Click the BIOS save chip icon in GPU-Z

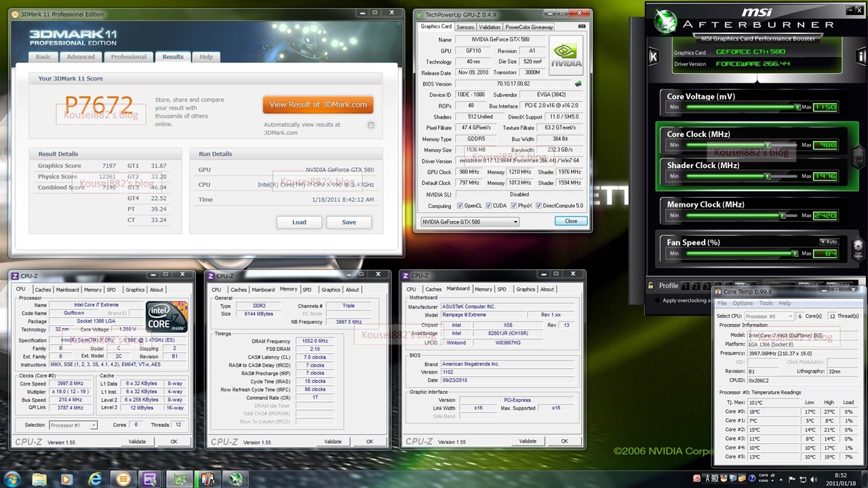click(578, 84)
